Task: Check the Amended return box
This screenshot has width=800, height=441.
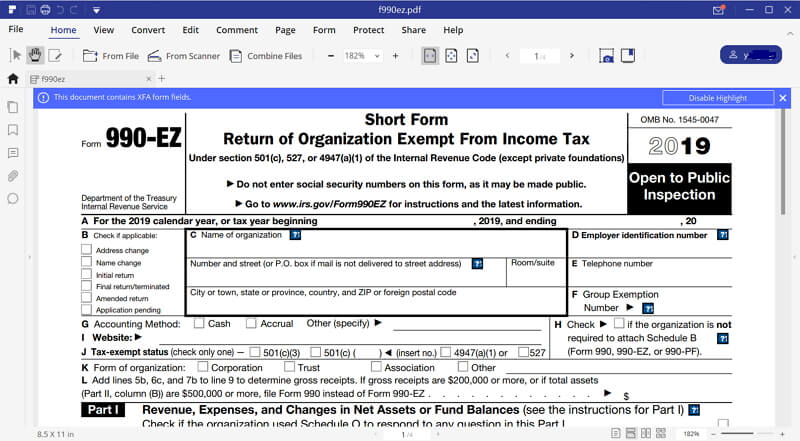Action: coord(87,298)
